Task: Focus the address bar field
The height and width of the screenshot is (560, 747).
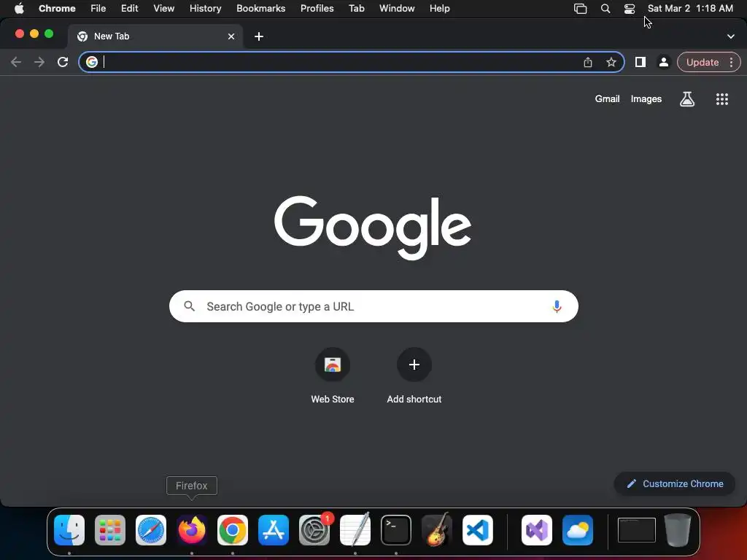Action: [x=351, y=62]
